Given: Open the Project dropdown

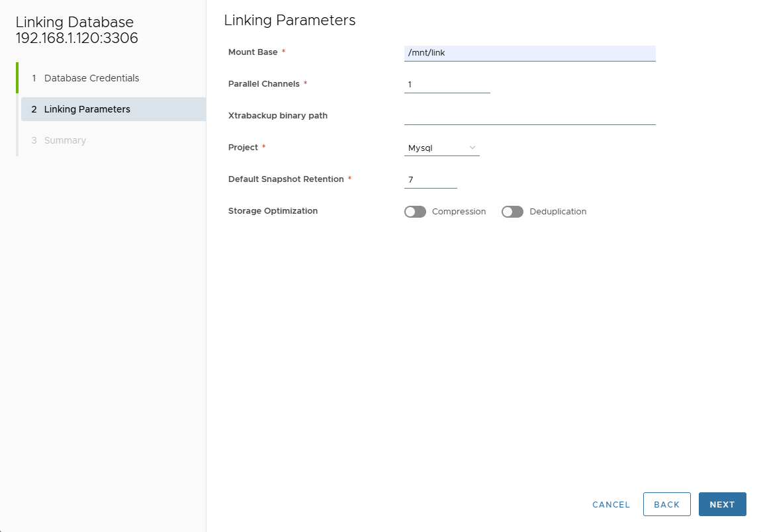Looking at the screenshot, I should [x=437, y=147].
